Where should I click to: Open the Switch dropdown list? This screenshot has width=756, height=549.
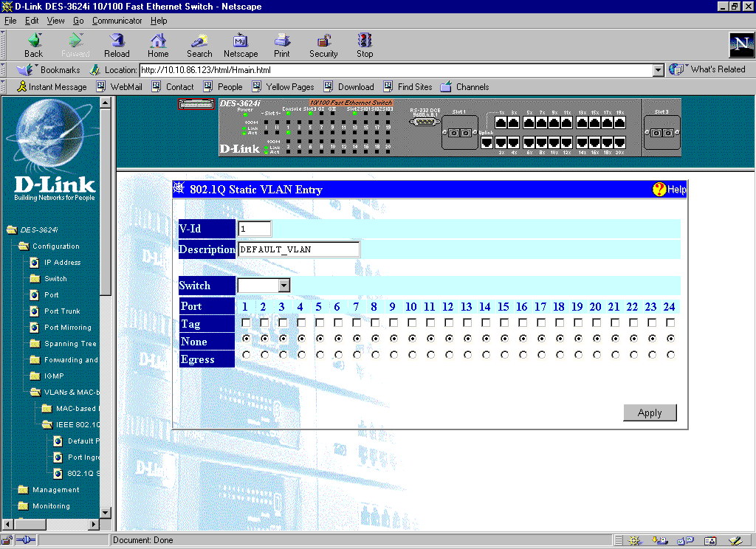pyautogui.click(x=284, y=286)
